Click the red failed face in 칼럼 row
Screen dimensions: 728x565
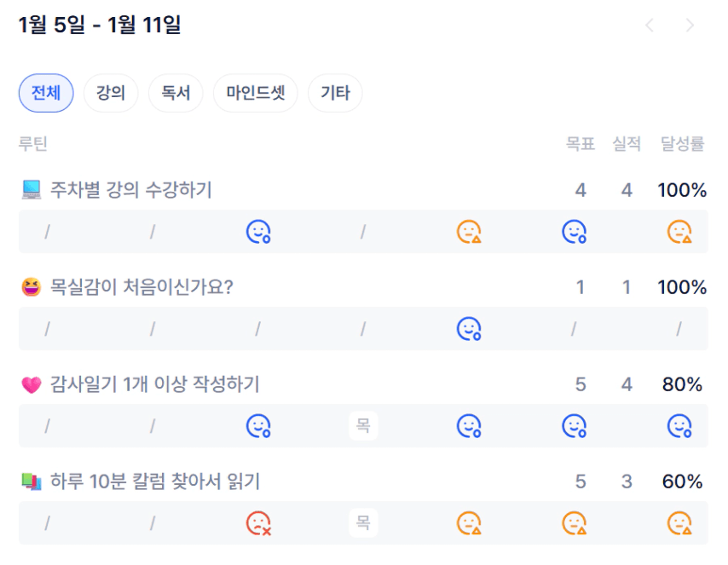point(258,522)
